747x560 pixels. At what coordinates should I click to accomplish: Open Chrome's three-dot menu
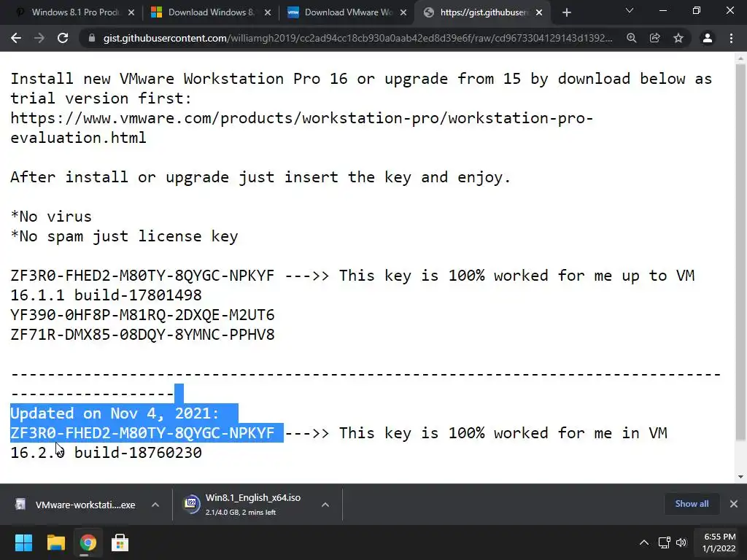coord(731,38)
